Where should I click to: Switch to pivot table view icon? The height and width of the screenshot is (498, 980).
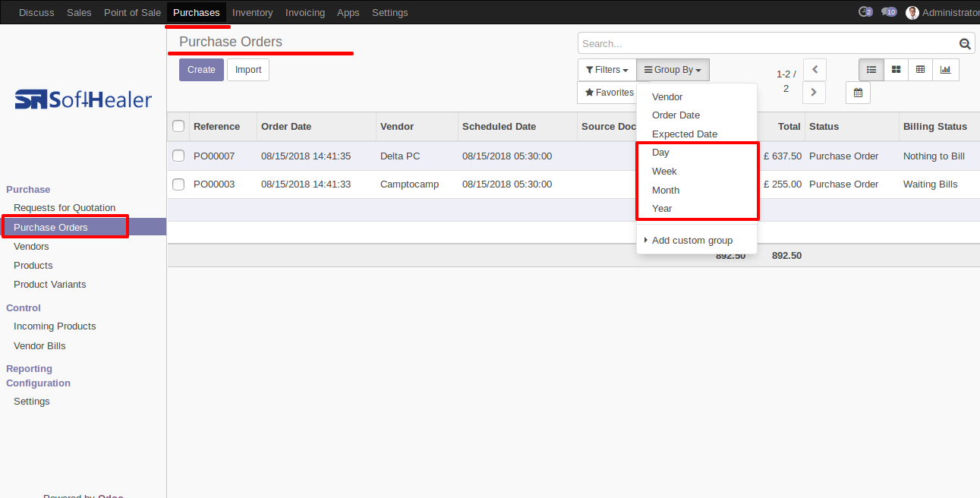(920, 70)
